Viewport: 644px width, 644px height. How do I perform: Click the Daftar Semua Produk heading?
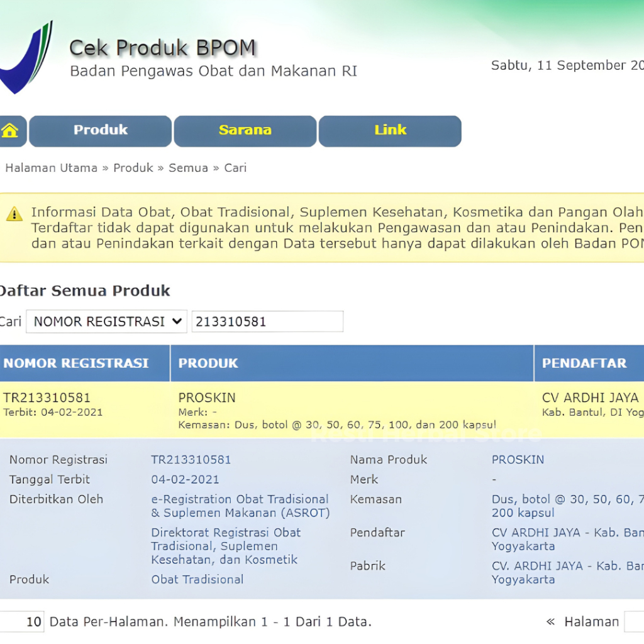[x=85, y=291]
